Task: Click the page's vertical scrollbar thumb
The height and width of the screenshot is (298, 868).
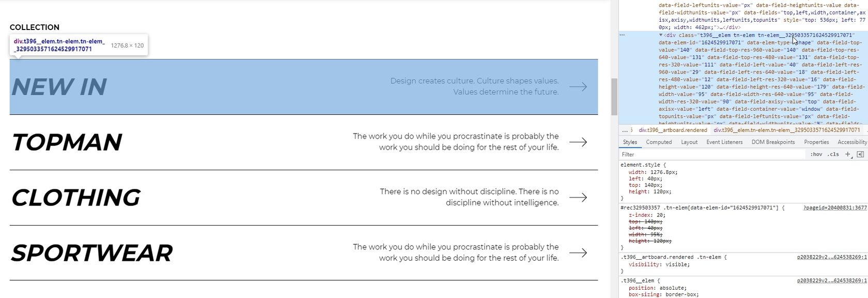Action: point(614,97)
